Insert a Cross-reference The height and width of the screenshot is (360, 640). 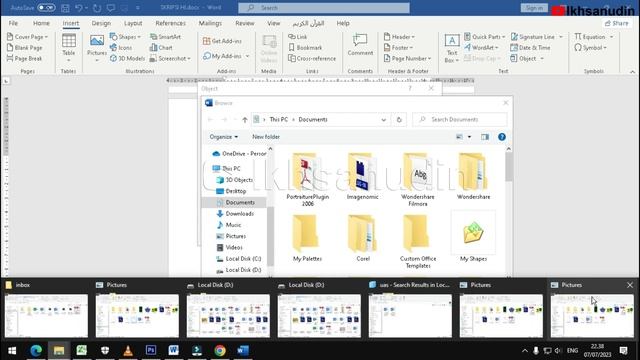pyautogui.click(x=312, y=58)
